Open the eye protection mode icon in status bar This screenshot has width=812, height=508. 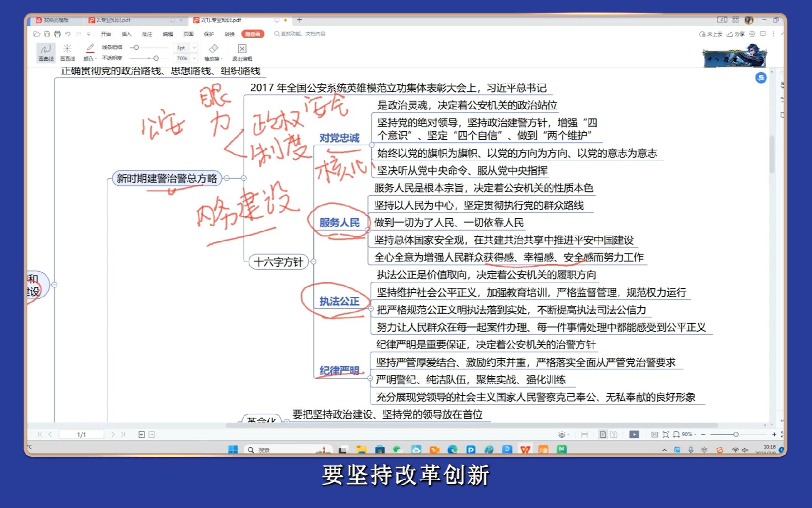[x=562, y=435]
